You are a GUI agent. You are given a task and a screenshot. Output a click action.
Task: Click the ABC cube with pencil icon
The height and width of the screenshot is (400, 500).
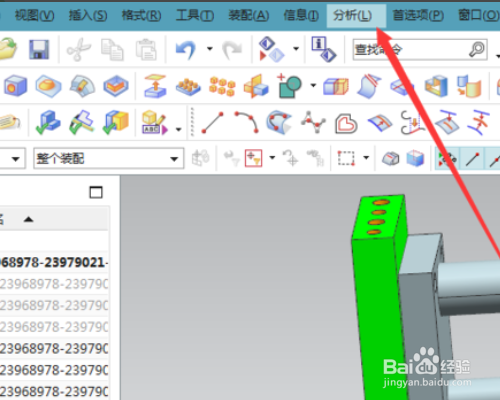point(155,122)
